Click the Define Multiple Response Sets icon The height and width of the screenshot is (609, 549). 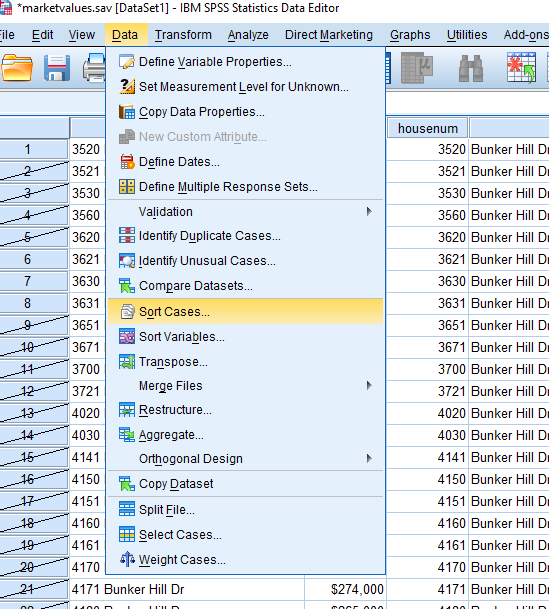coord(127,187)
